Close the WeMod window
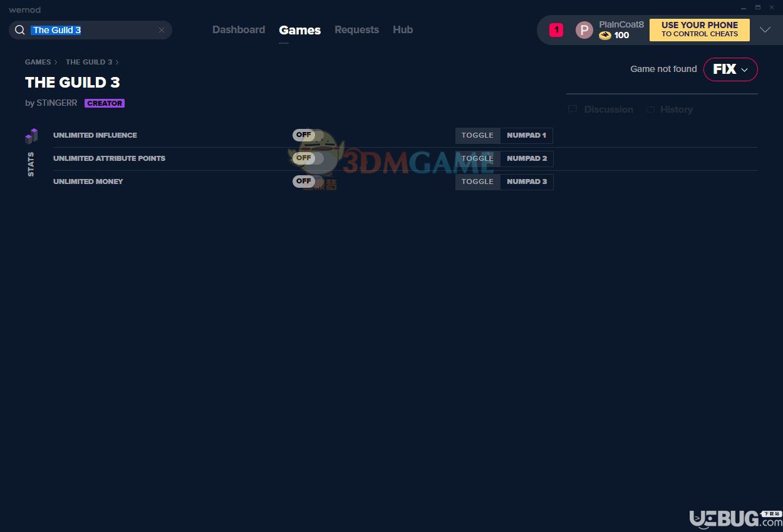783x532 pixels. [x=772, y=8]
